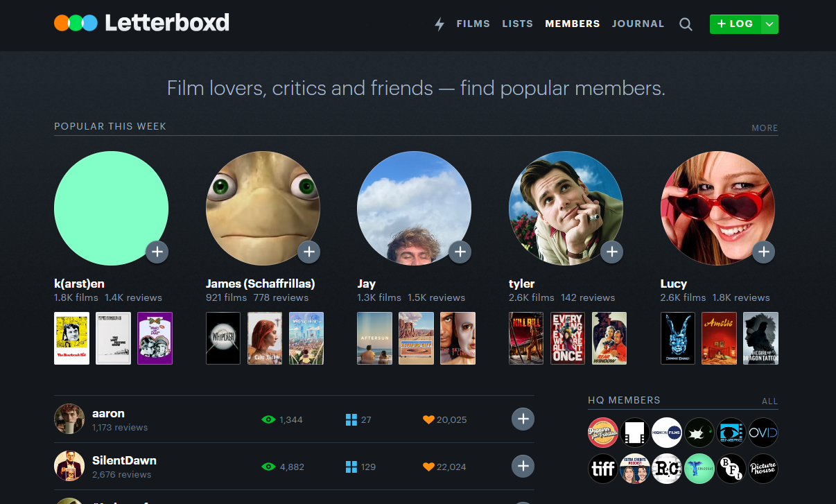Open the search magnifier icon
This screenshot has width=836, height=504.
pos(686,24)
